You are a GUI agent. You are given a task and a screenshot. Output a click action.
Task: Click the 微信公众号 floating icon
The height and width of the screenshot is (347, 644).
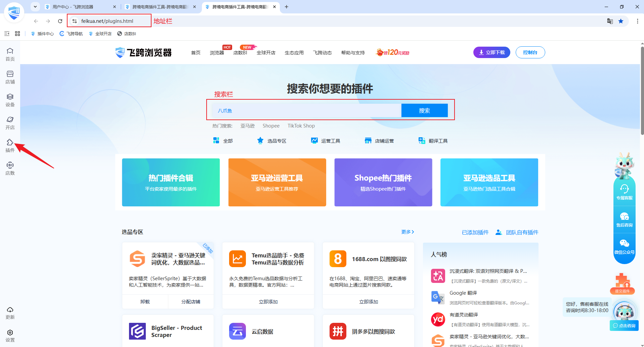(624, 247)
